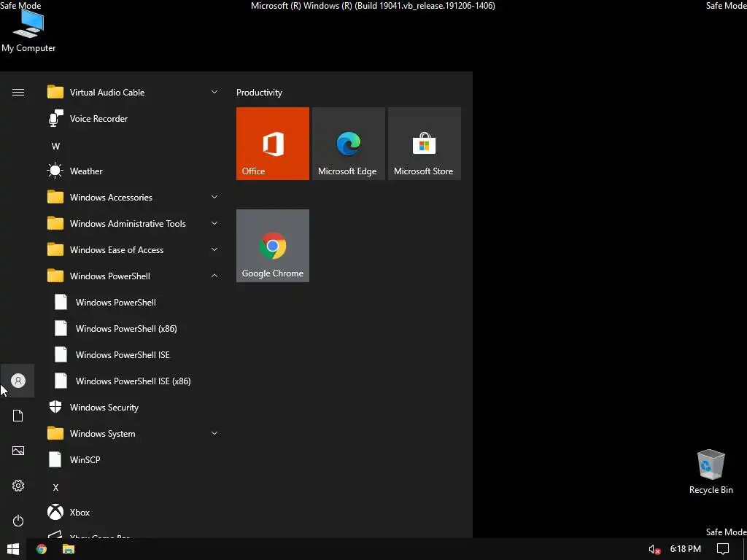Click the 6:18 PM clock in taskbar

pyautogui.click(x=685, y=549)
